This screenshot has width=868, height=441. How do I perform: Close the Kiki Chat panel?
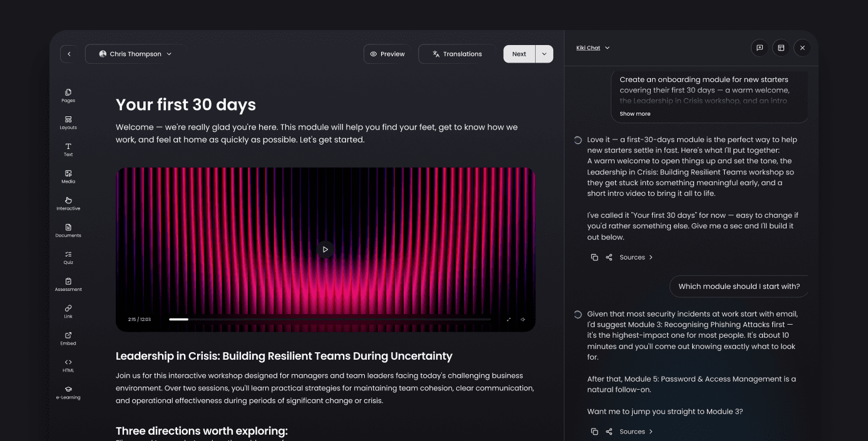pos(802,48)
